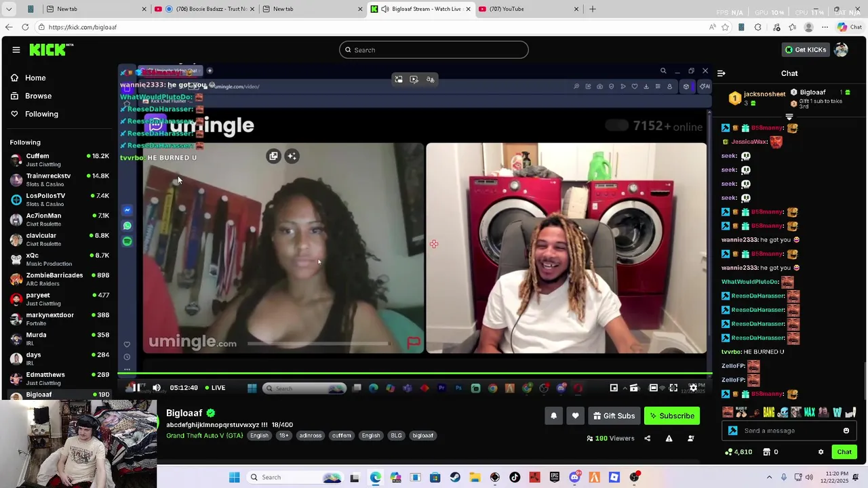Screen dimensions: 868x488
Task: Insert the BANG emote
Action: click(769, 412)
